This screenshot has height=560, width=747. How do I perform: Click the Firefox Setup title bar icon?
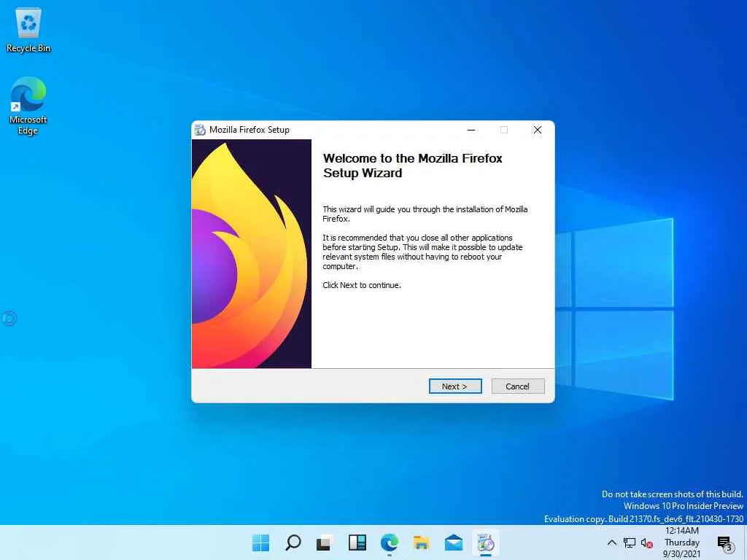pyautogui.click(x=200, y=130)
